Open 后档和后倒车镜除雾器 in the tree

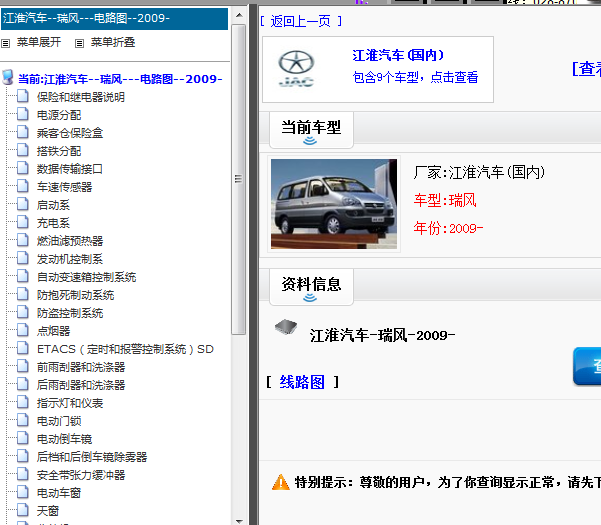point(92,457)
